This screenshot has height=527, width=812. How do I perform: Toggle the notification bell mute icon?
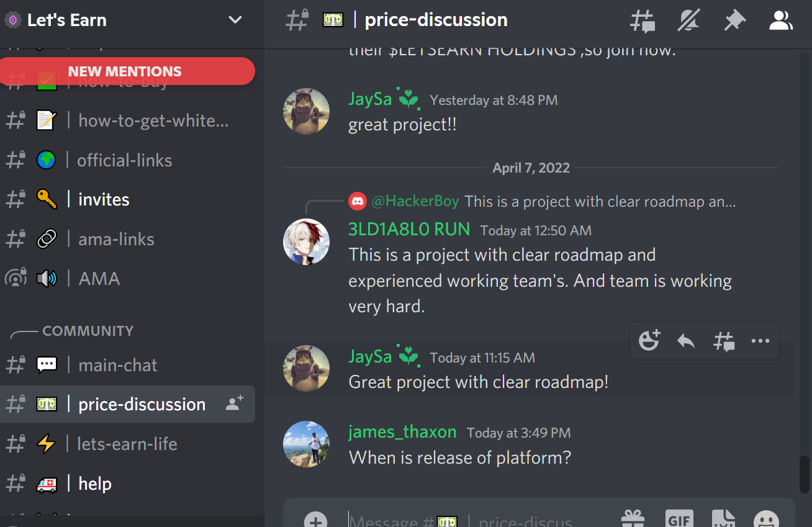pyautogui.click(x=688, y=20)
